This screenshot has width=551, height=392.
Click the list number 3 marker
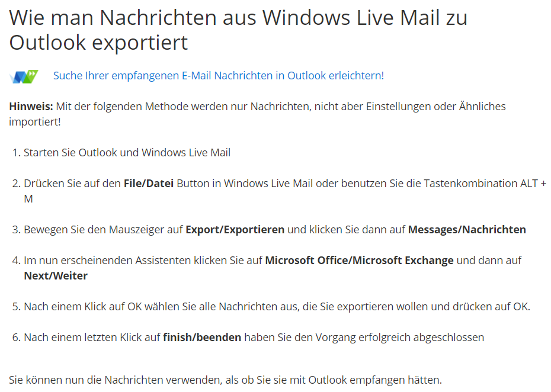pos(16,230)
